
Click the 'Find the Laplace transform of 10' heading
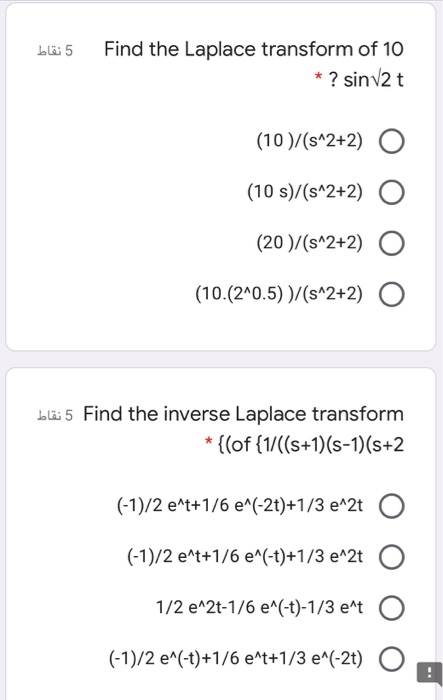click(254, 49)
